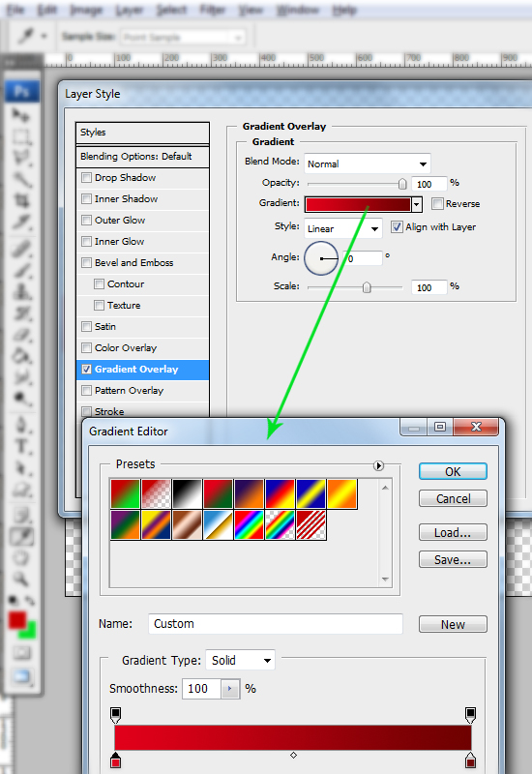Viewport: 532px width, 774px height.
Task: Select the Type tool
Action: click(20, 446)
